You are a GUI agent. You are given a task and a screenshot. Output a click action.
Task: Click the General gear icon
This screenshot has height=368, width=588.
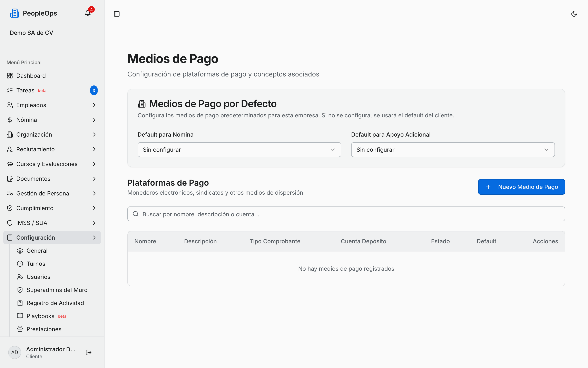click(x=20, y=251)
